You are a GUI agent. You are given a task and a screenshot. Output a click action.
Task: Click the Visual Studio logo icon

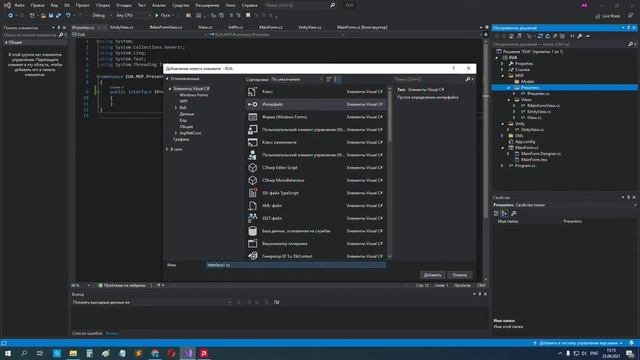(x=7, y=5)
